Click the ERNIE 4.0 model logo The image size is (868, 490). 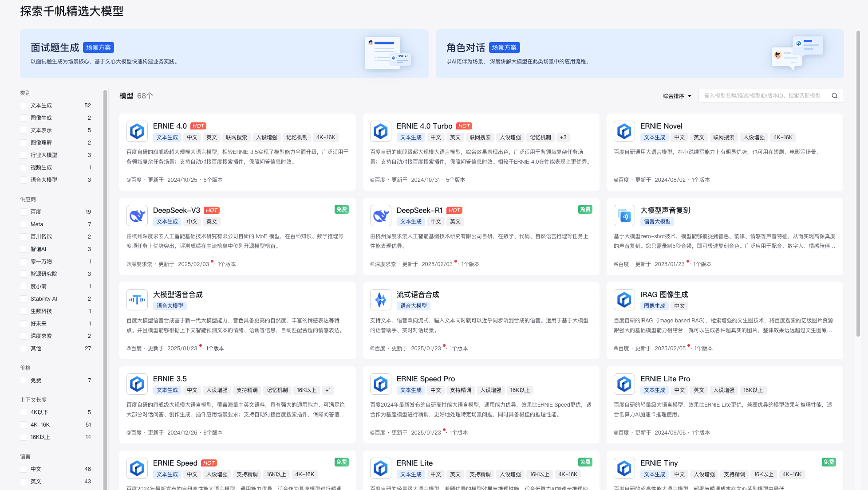coord(137,131)
